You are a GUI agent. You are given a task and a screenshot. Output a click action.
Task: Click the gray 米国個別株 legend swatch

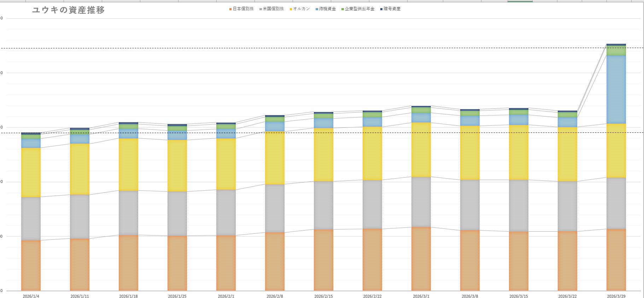pos(260,9)
